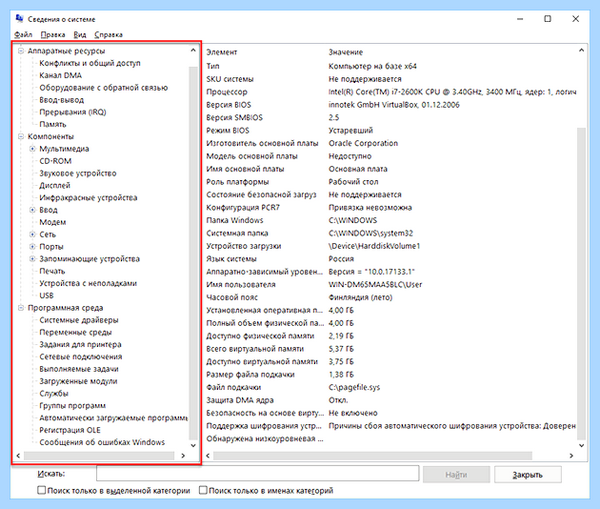Image resolution: width=600 pixels, height=509 pixels.
Task: Open the Вид menu
Action: 80,34
